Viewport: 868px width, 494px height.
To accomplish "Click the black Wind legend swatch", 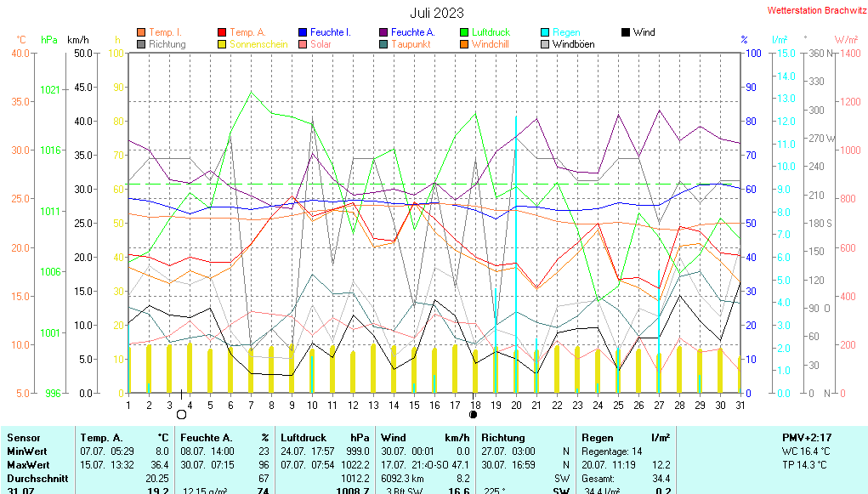I will 626,32.
